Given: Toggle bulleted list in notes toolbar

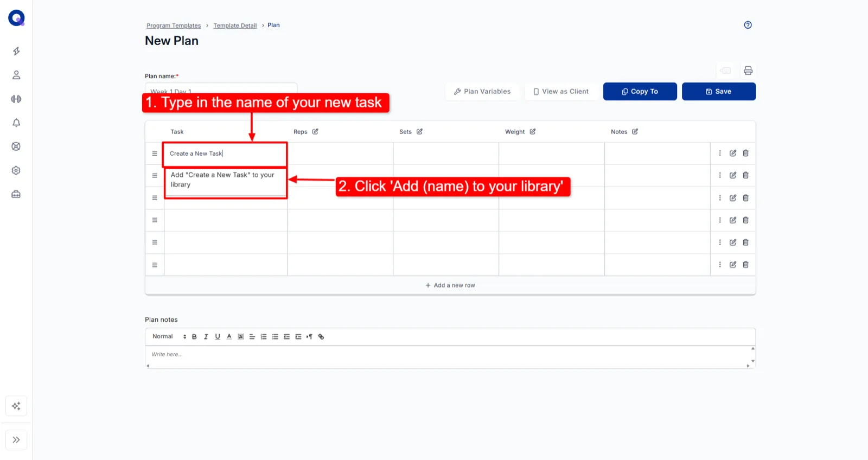Looking at the screenshot, I should [275, 337].
